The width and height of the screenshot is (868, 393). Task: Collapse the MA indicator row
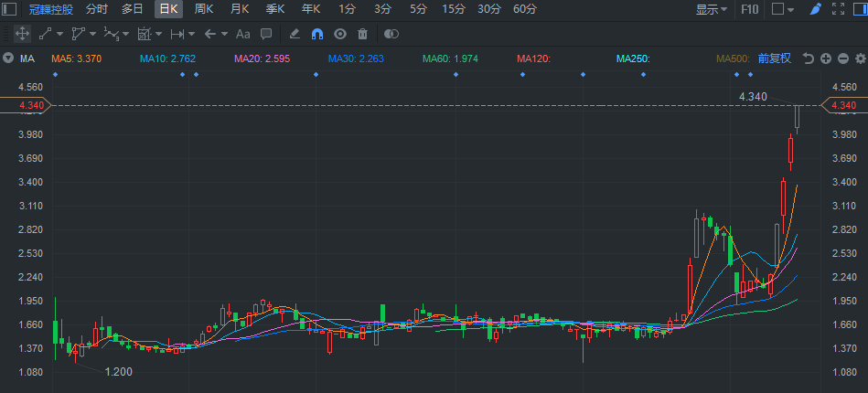pyautogui.click(x=8, y=58)
